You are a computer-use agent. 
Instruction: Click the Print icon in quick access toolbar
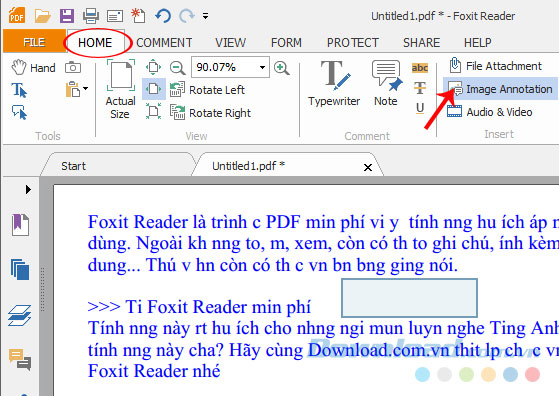click(91, 16)
